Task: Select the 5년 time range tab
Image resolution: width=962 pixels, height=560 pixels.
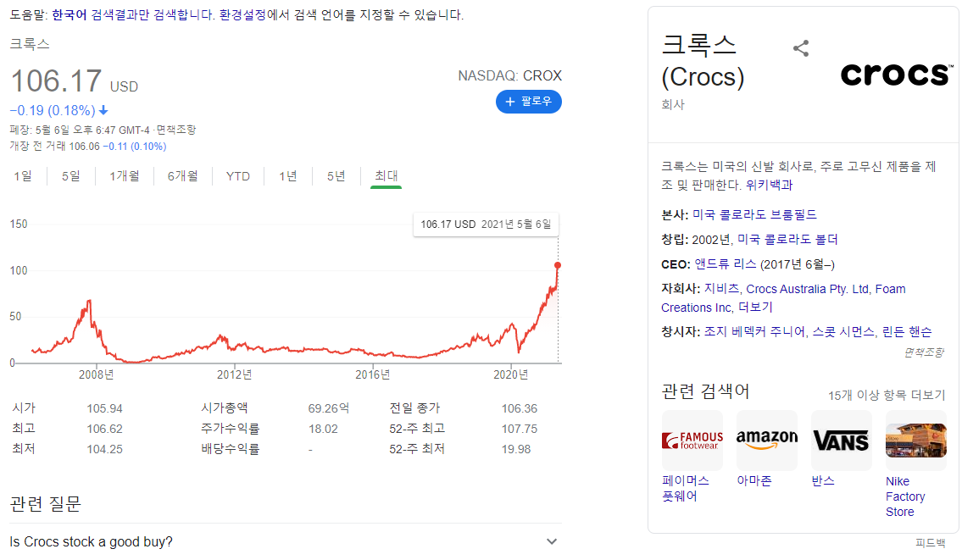Action: click(336, 176)
